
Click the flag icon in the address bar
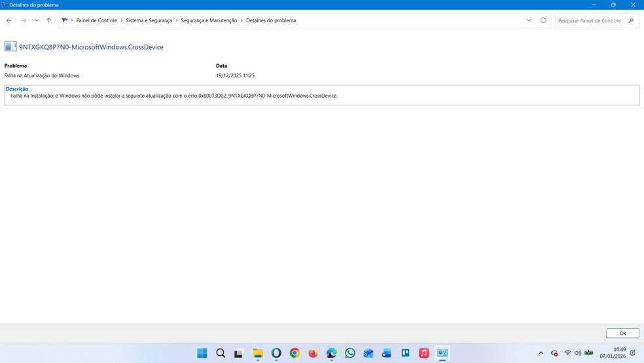coord(65,20)
